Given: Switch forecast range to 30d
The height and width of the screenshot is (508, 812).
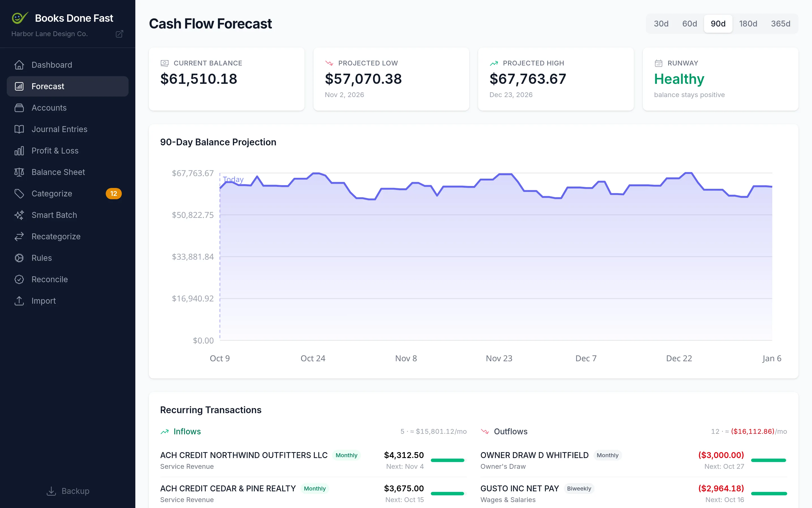Looking at the screenshot, I should [x=661, y=23].
